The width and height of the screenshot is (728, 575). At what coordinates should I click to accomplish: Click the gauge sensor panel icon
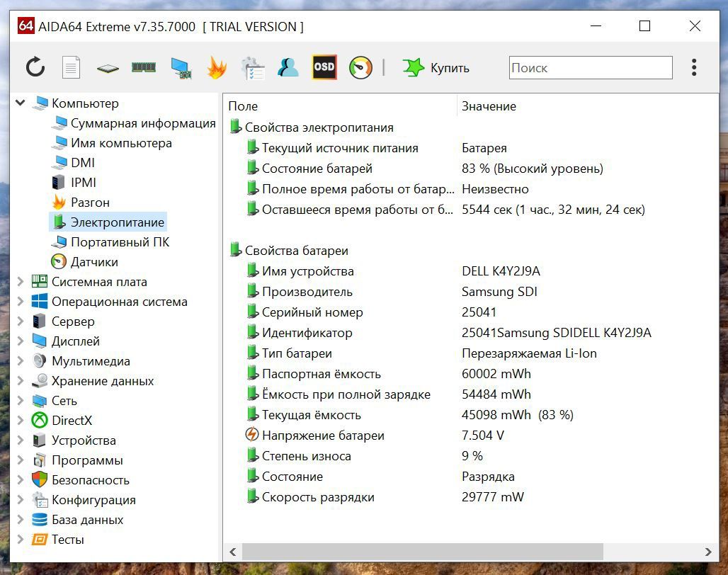coord(360,67)
